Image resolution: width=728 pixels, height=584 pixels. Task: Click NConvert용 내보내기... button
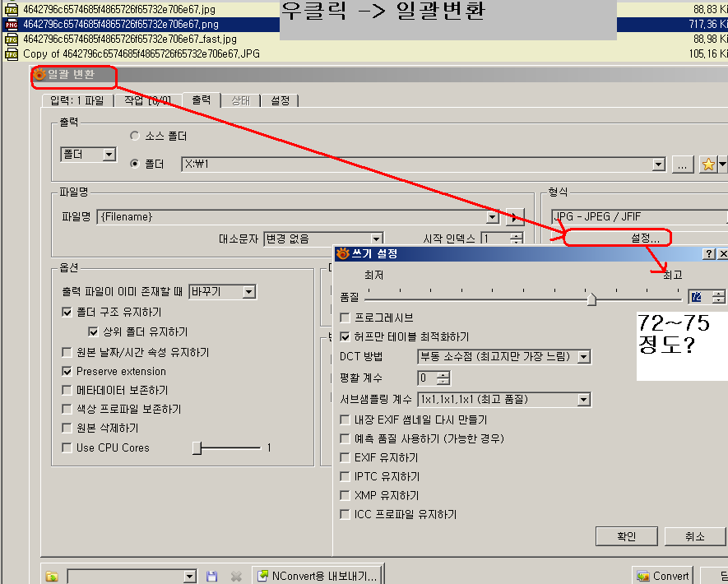click(318, 576)
